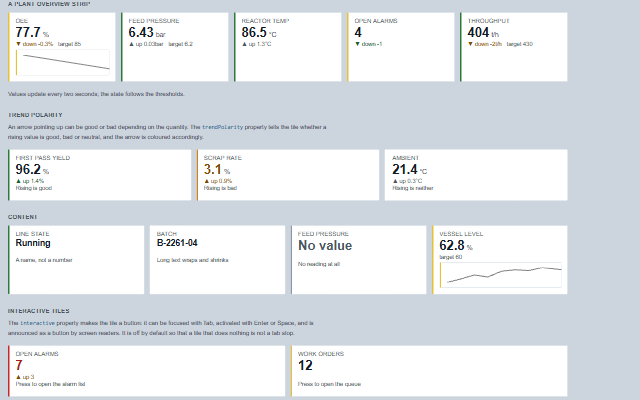The image size is (640, 400).
Task: Click the Vessel Level sparkline chart
Action: [500, 275]
